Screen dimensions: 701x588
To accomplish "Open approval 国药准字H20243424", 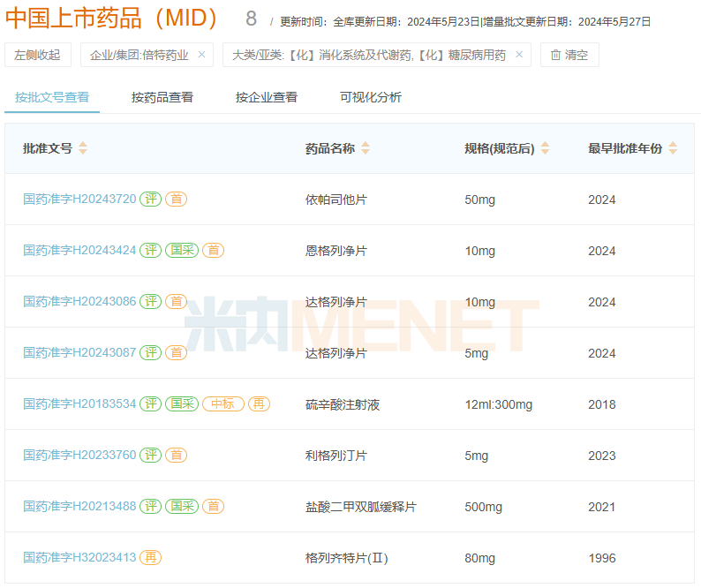I will [79, 251].
